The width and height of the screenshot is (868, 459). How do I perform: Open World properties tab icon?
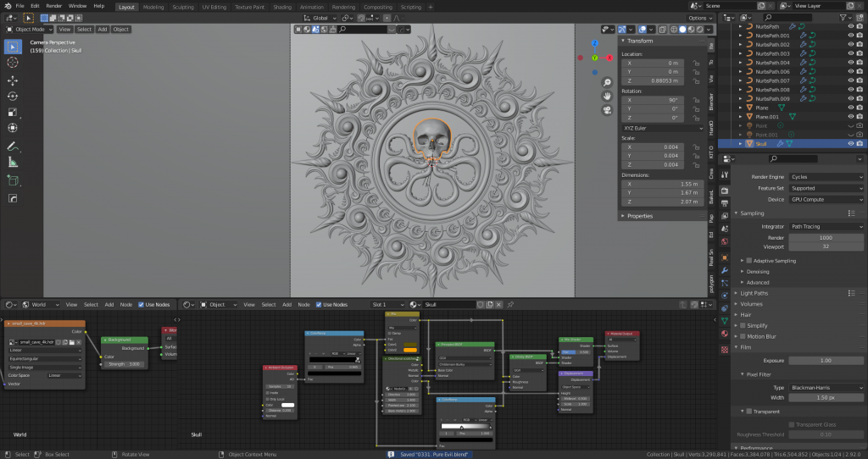[725, 241]
